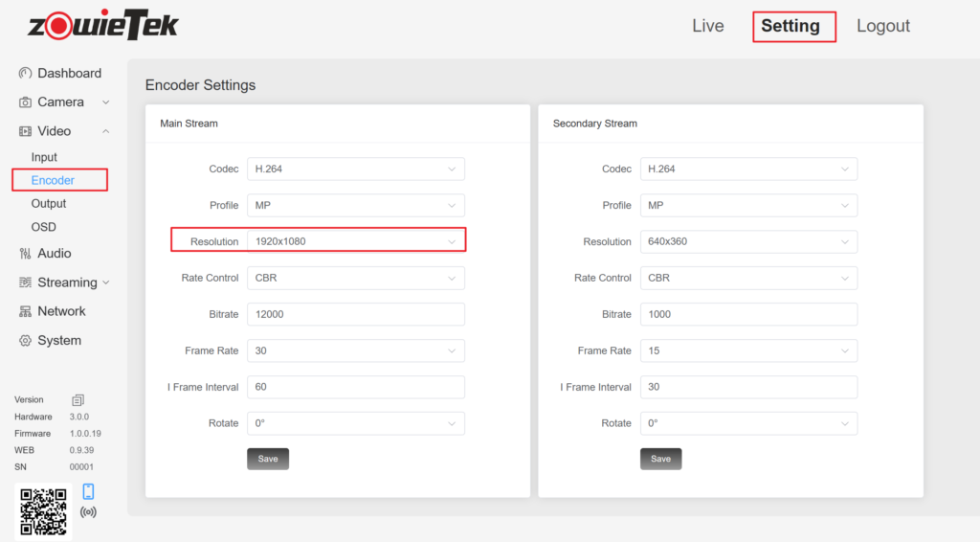The width and height of the screenshot is (980, 542).
Task: Save the Main Stream settings
Action: (268, 459)
